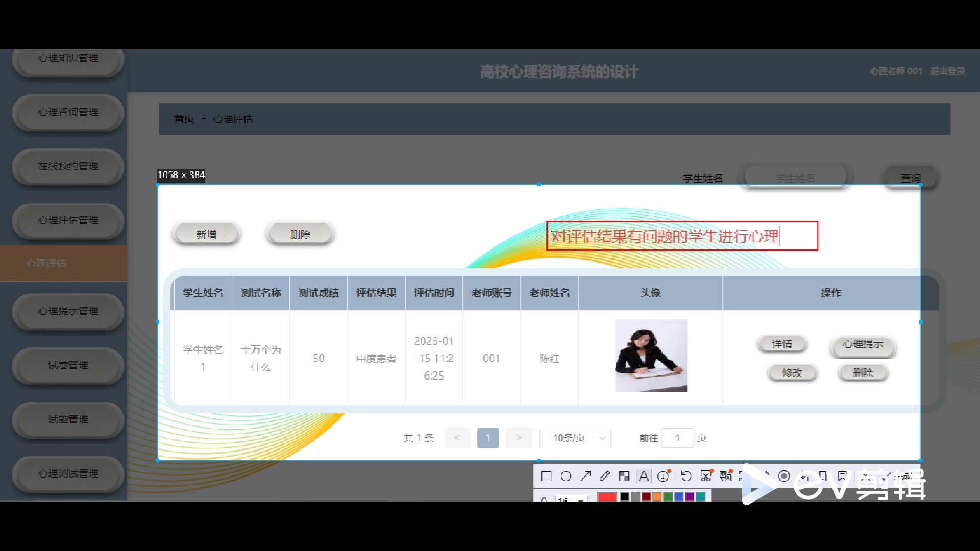
Task: Select the pencil freehand tool
Action: point(605,476)
